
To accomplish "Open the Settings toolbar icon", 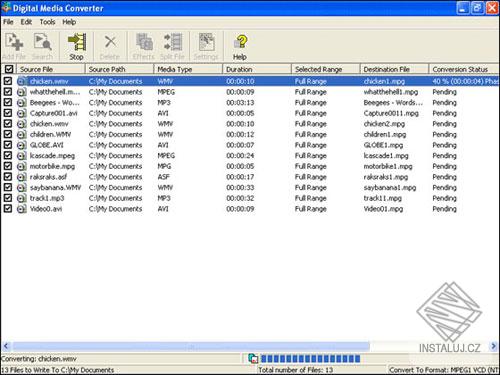I will 207,42.
